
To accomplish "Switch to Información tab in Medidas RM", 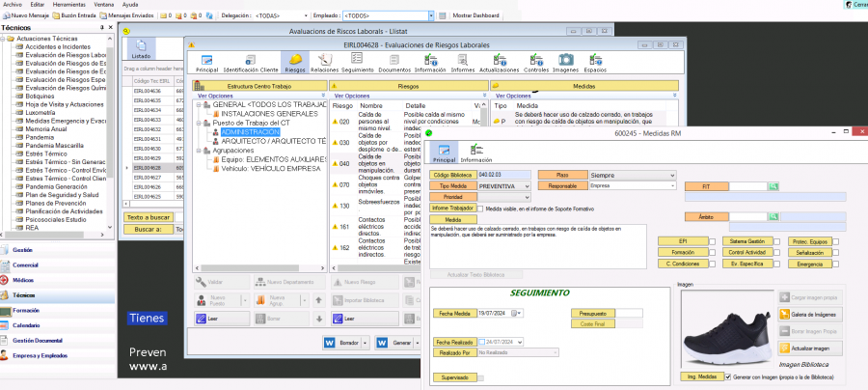I will coord(475,154).
